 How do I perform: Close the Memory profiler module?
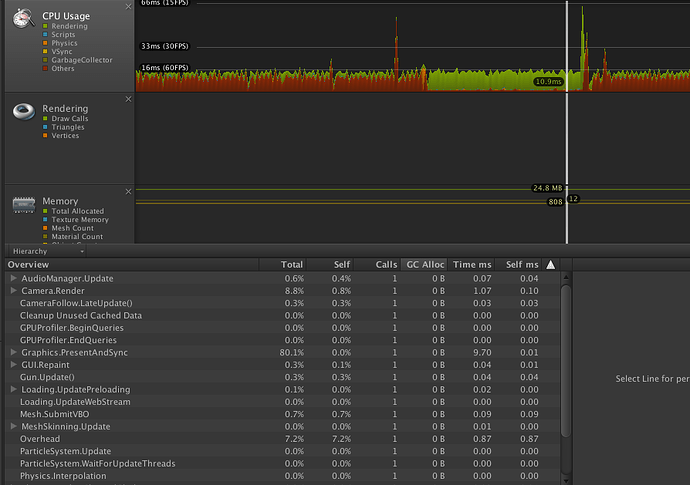tap(128, 191)
